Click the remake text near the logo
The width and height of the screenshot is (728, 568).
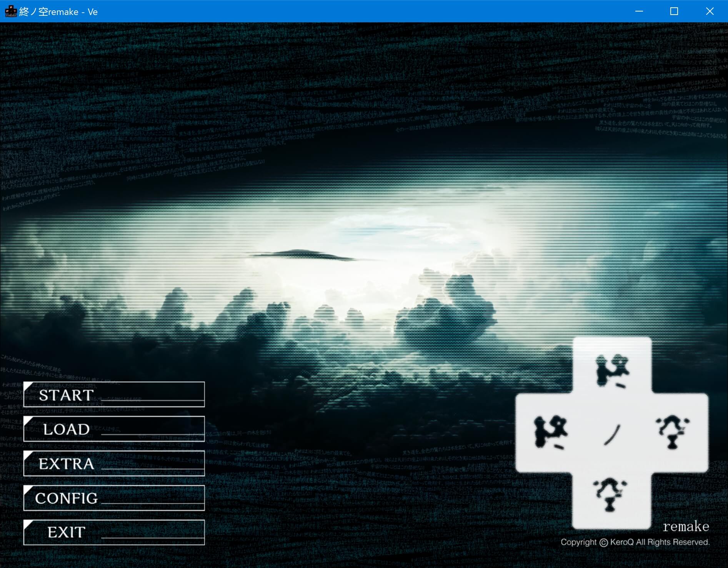point(686,526)
